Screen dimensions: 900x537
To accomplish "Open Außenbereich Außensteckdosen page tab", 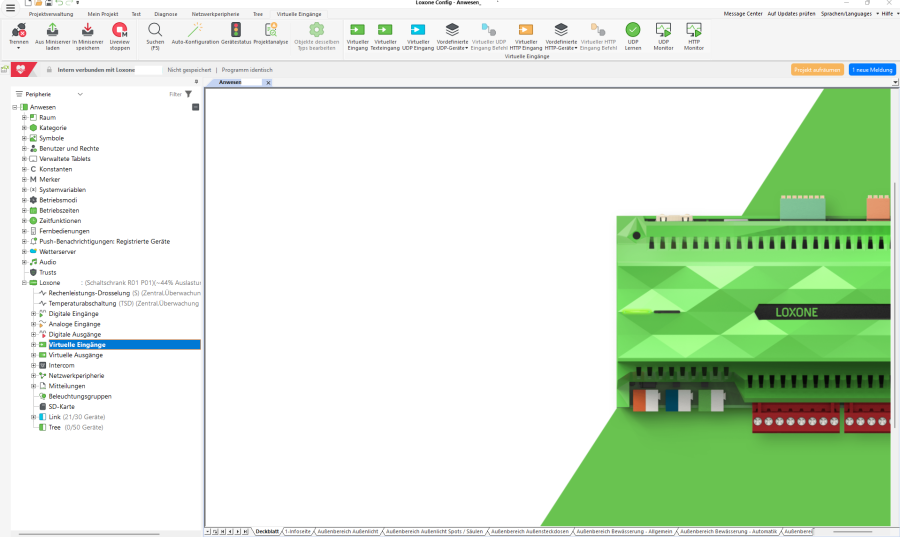I will [x=529, y=531].
